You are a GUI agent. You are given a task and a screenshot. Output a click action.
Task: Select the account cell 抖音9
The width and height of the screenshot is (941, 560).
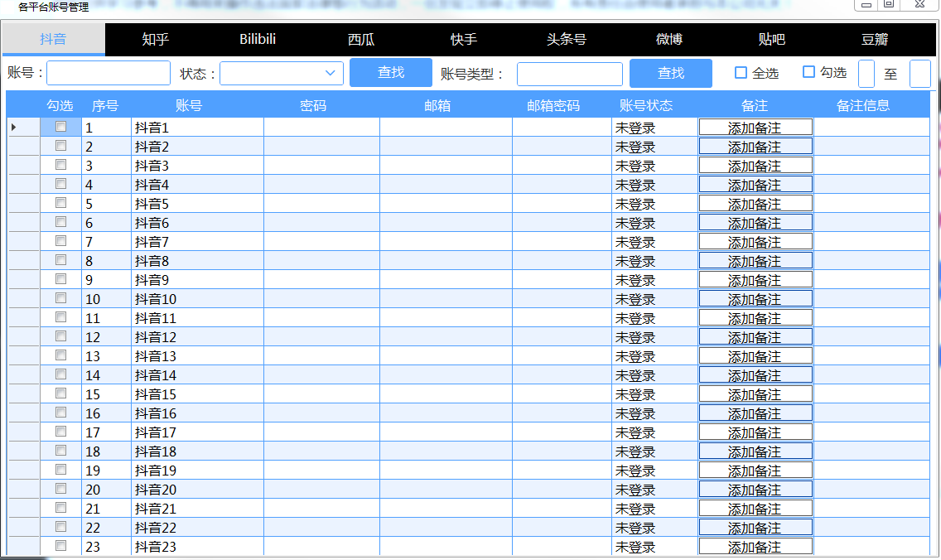[197, 280]
